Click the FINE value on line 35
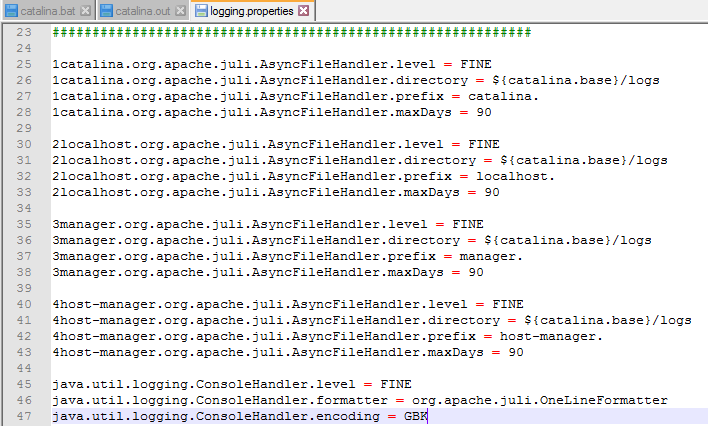708x426 pixels. pos(468,224)
